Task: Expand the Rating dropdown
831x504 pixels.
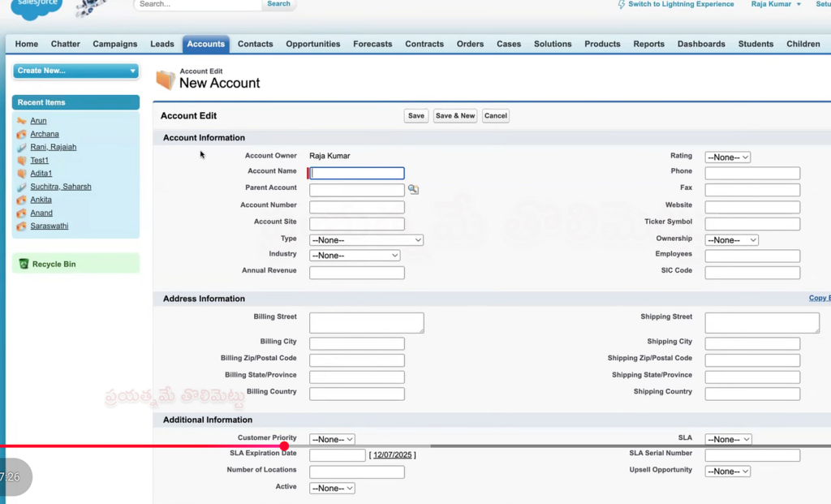Action: 726,156
